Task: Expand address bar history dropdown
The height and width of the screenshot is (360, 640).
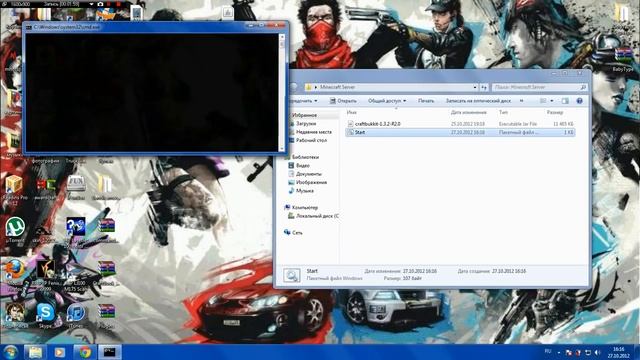Action: pos(475,87)
